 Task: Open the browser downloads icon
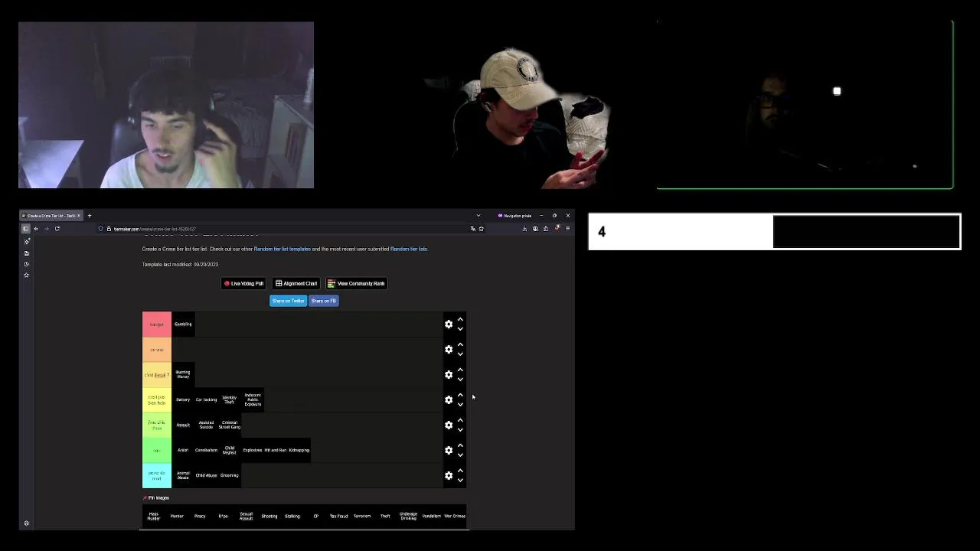524,229
